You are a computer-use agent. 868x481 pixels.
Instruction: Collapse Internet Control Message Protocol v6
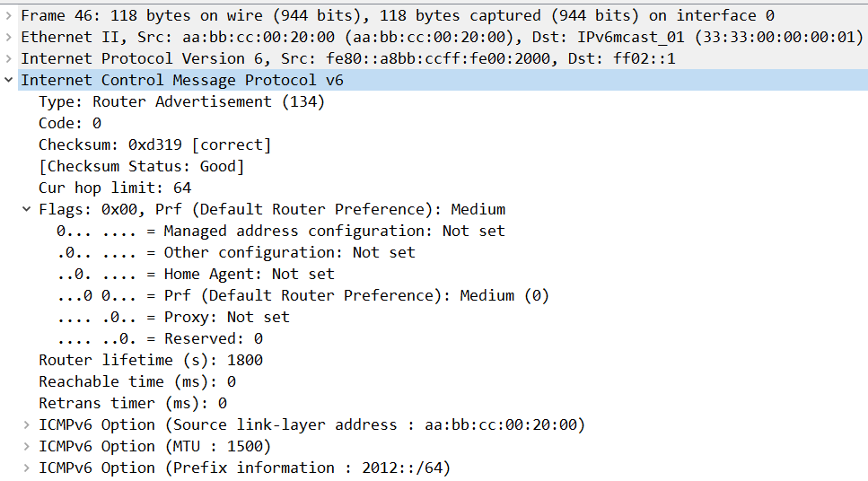coord(9,80)
